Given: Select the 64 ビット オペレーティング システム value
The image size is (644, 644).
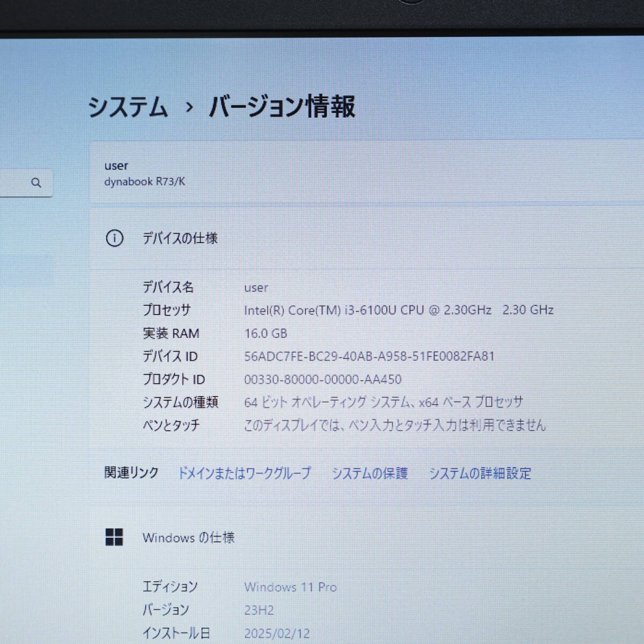Looking at the screenshot, I should (383, 402).
